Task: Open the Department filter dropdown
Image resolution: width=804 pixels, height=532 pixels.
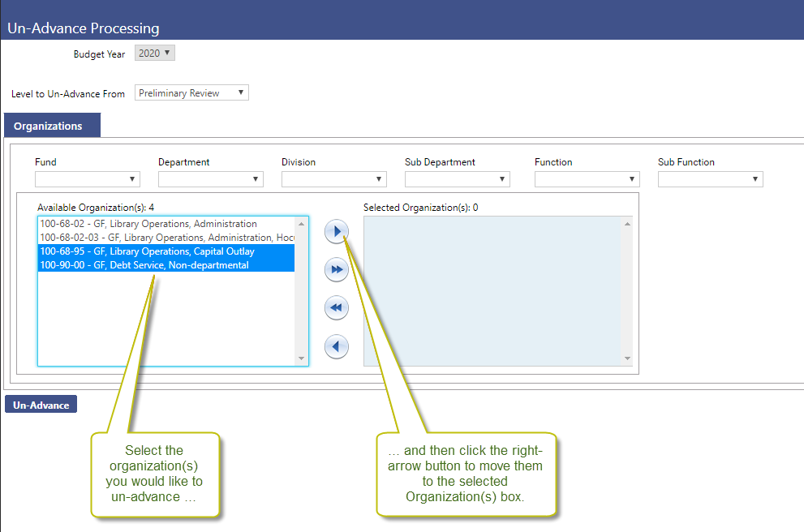Action: tap(211, 179)
